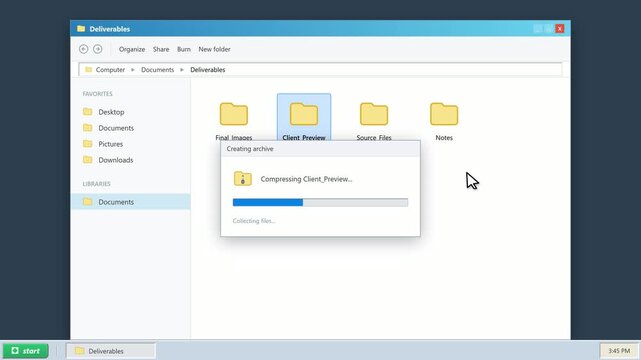
Task: Expand arrow after Computer in path
Action: 133,70
